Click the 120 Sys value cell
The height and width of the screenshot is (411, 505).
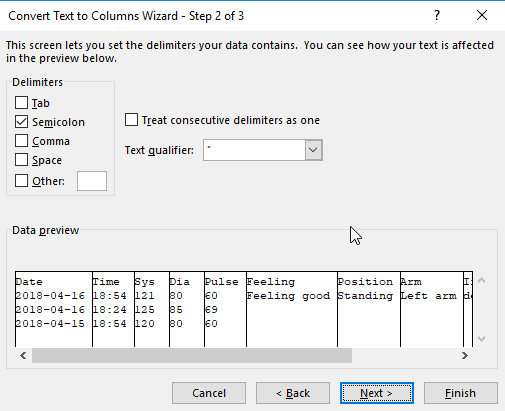[145, 324]
